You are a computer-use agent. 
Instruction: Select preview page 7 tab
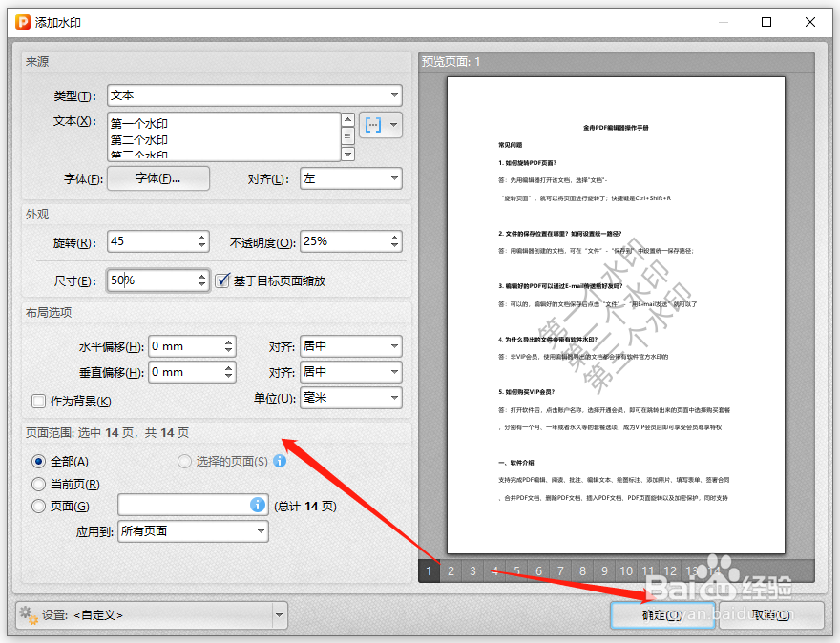click(x=561, y=571)
